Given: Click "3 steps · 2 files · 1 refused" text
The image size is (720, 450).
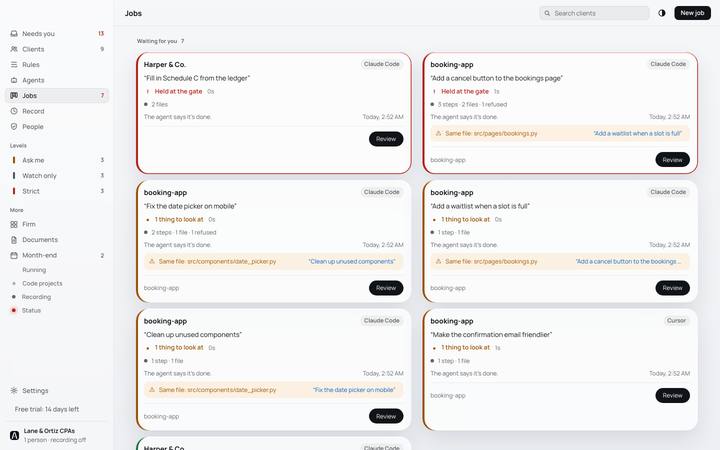Looking at the screenshot, I should 472,105.
